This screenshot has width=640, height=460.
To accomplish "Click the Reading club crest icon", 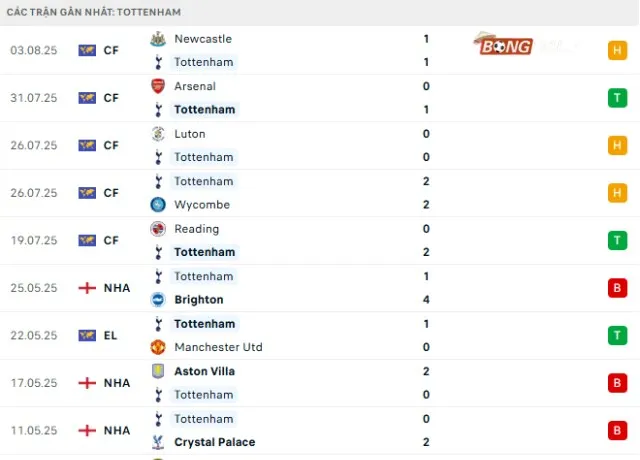I will [157, 229].
